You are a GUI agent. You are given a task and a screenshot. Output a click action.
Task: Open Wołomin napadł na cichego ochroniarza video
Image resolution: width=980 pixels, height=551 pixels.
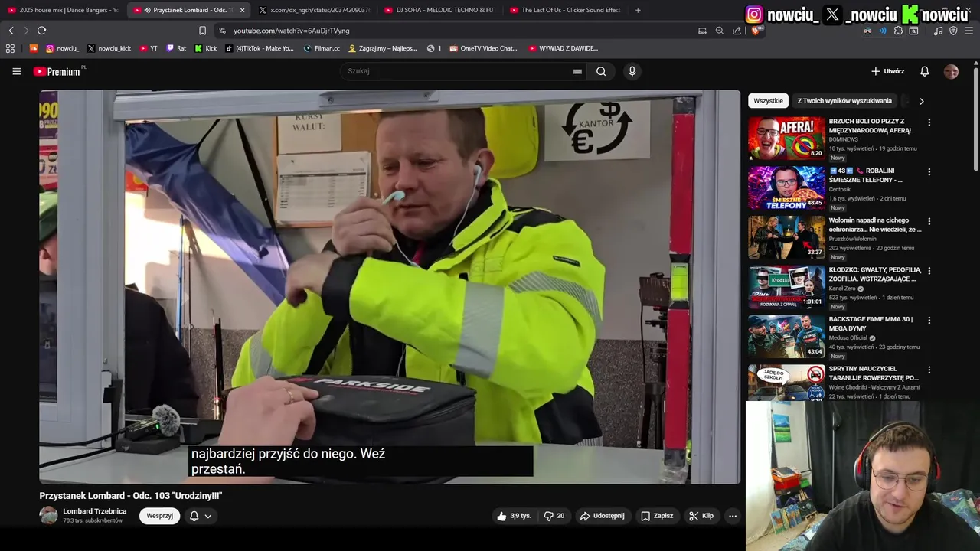tap(875, 225)
